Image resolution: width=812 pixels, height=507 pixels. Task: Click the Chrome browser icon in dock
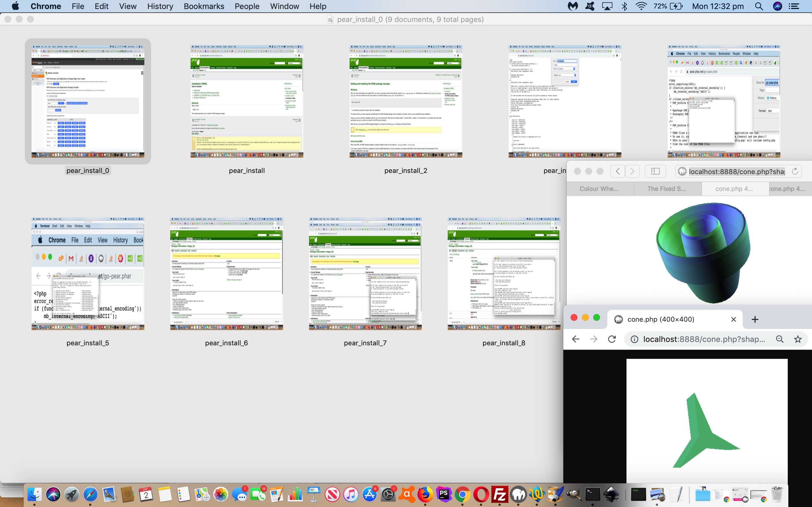(x=462, y=494)
